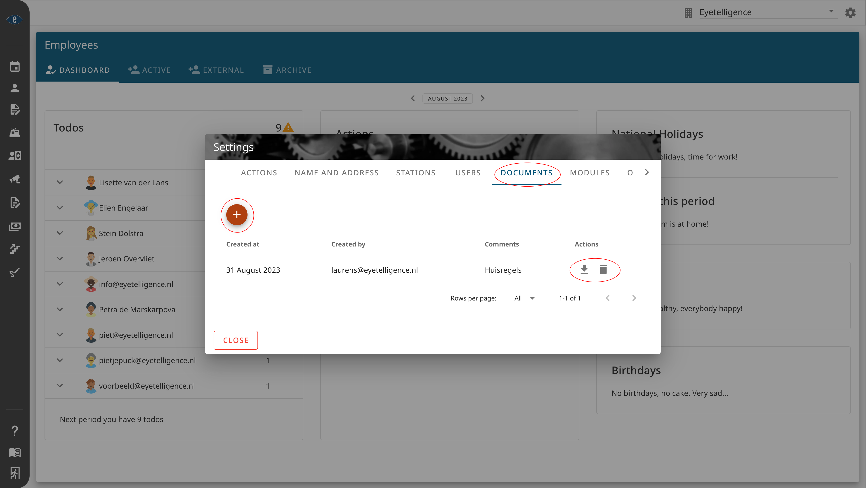Image resolution: width=868 pixels, height=488 pixels.
Task: Open the Archive employees tab
Action: click(287, 70)
